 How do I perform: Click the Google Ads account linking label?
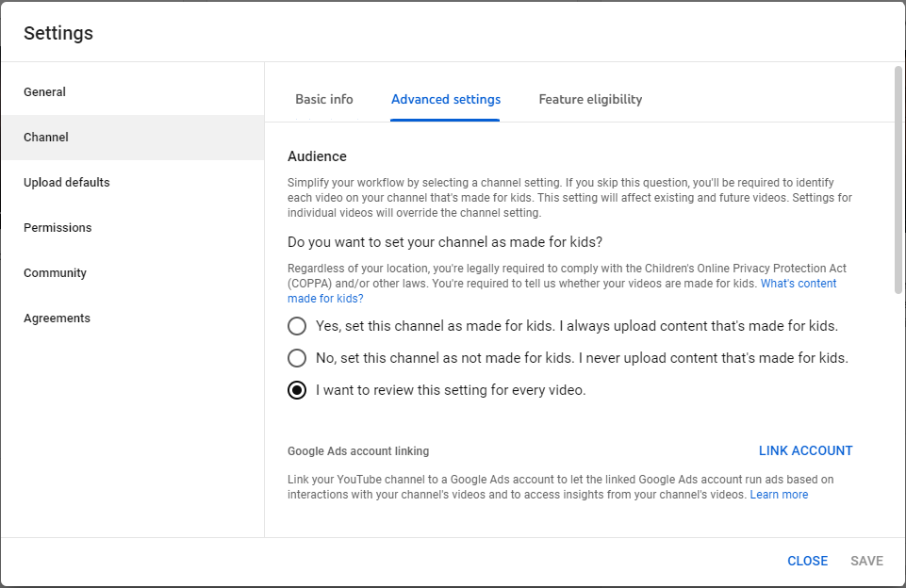[358, 451]
